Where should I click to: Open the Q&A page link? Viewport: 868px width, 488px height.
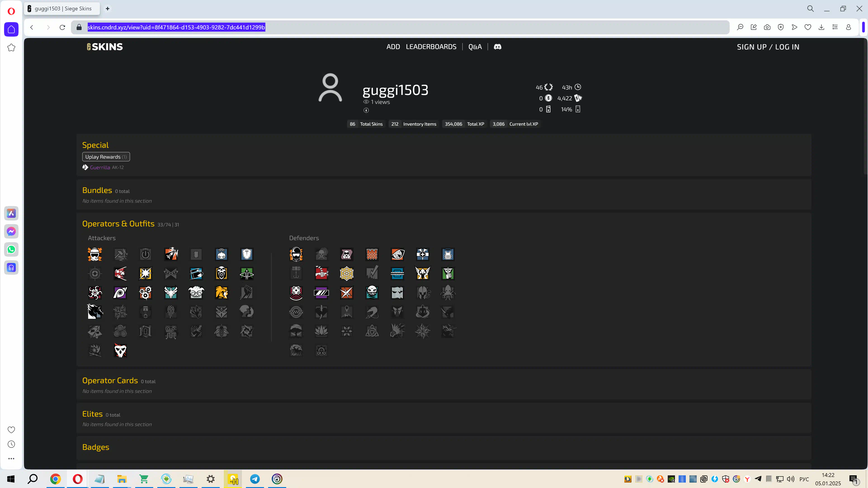(x=475, y=47)
